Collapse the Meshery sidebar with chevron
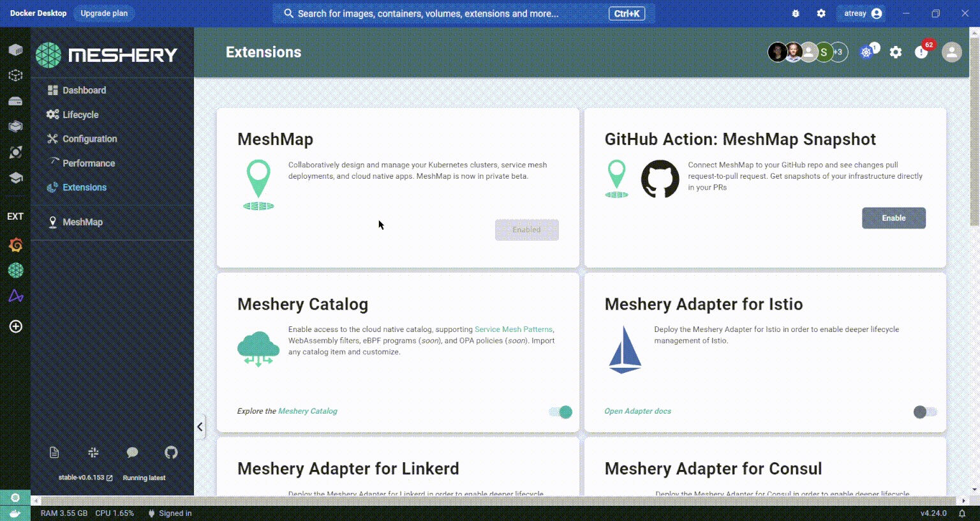980x521 pixels. pyautogui.click(x=200, y=427)
